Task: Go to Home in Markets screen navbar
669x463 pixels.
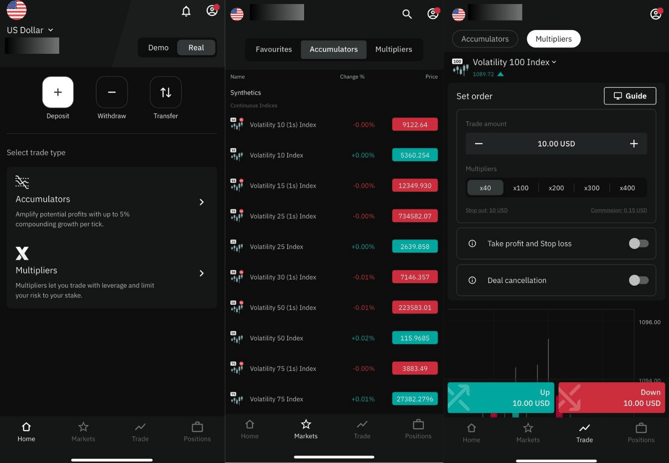Action: 250,429
